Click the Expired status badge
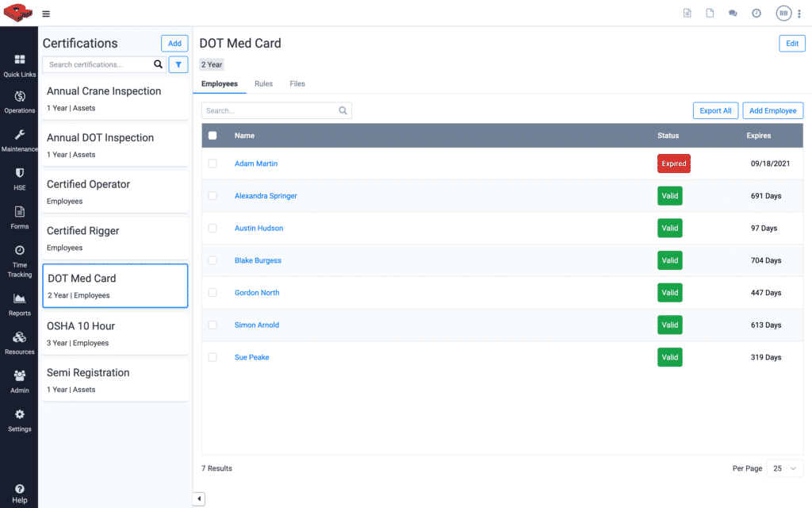This screenshot has width=812, height=508. coord(674,164)
